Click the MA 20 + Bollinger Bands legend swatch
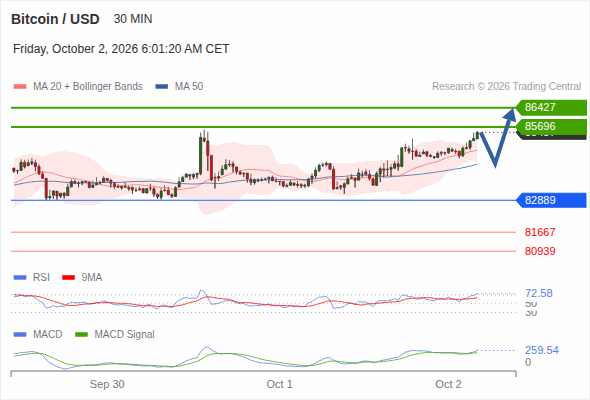The image size is (590, 400). click(20, 87)
